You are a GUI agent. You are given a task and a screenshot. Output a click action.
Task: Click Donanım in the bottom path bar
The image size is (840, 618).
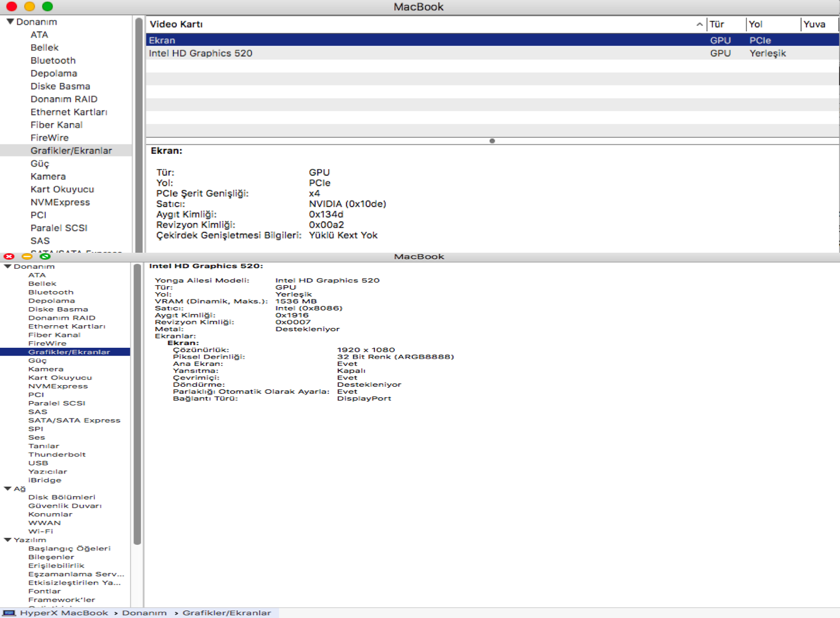144,613
